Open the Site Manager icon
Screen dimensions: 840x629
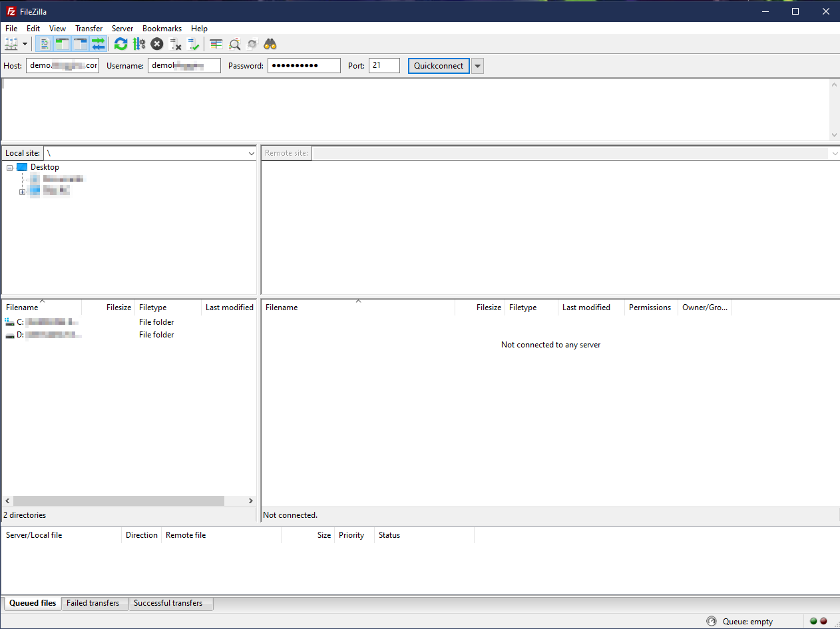coord(11,44)
